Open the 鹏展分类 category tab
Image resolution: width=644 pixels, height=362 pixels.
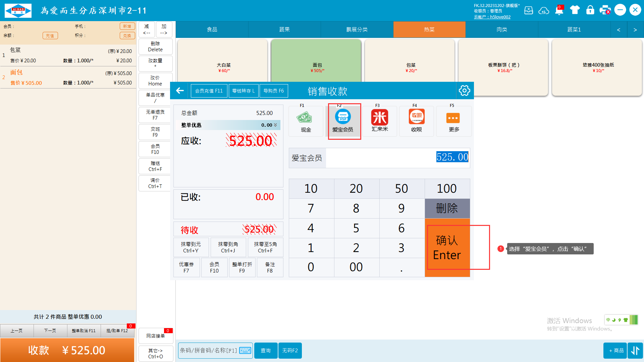357,29
